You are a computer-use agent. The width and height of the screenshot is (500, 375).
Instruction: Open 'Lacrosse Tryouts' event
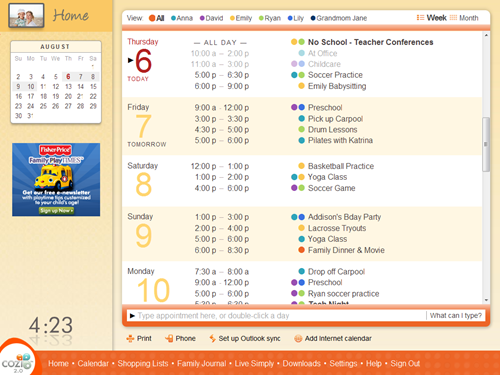click(337, 228)
